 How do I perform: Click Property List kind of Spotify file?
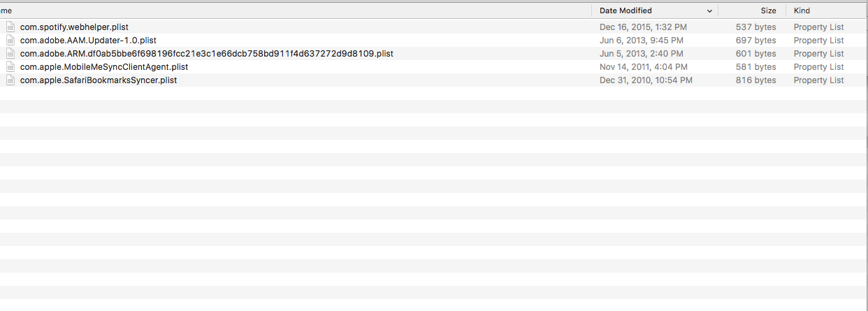818,27
